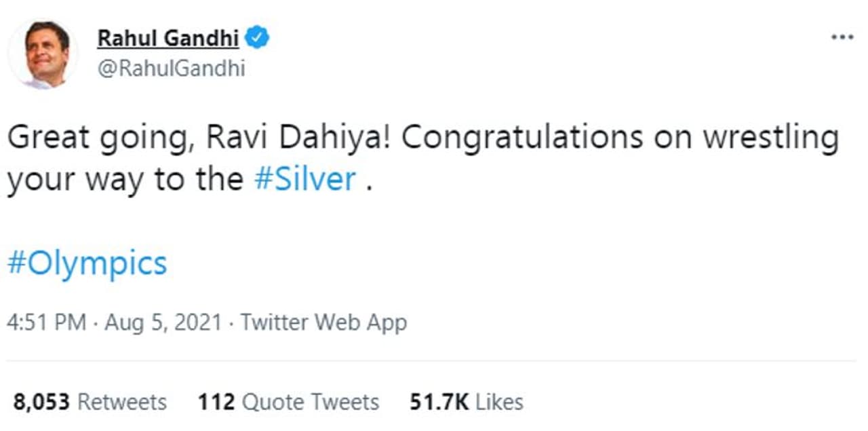Click the word "Likes" label

tap(499, 402)
